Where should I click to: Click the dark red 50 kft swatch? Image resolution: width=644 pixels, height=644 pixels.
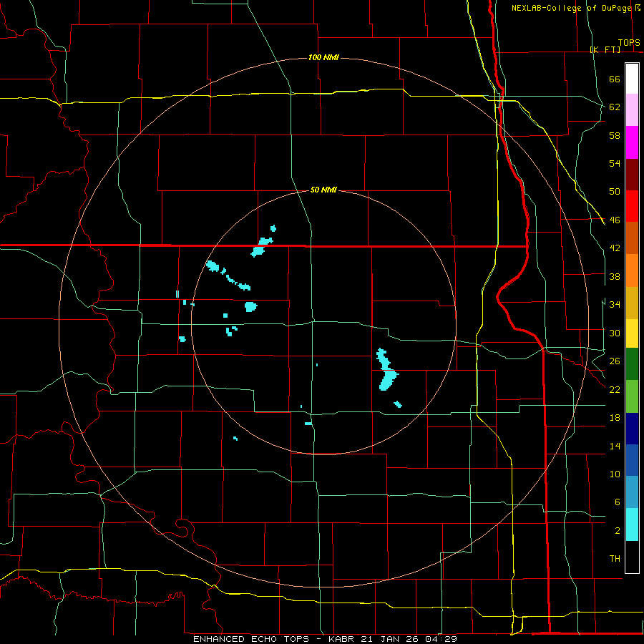click(632, 175)
